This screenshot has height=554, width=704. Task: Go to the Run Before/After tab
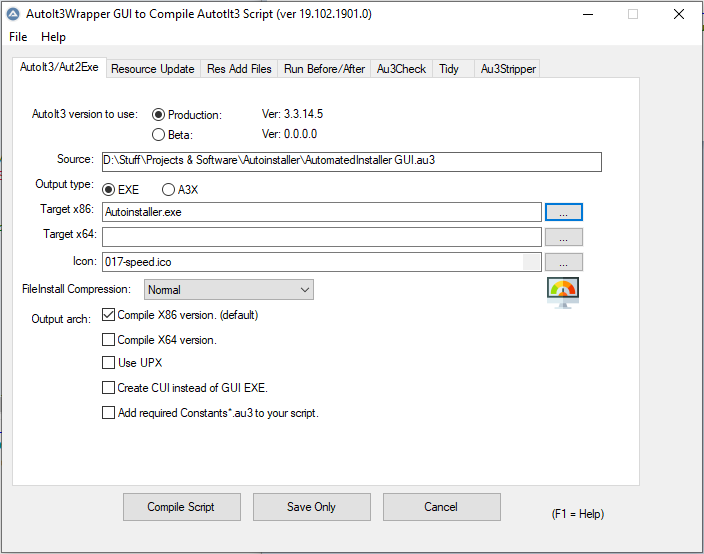(x=324, y=69)
